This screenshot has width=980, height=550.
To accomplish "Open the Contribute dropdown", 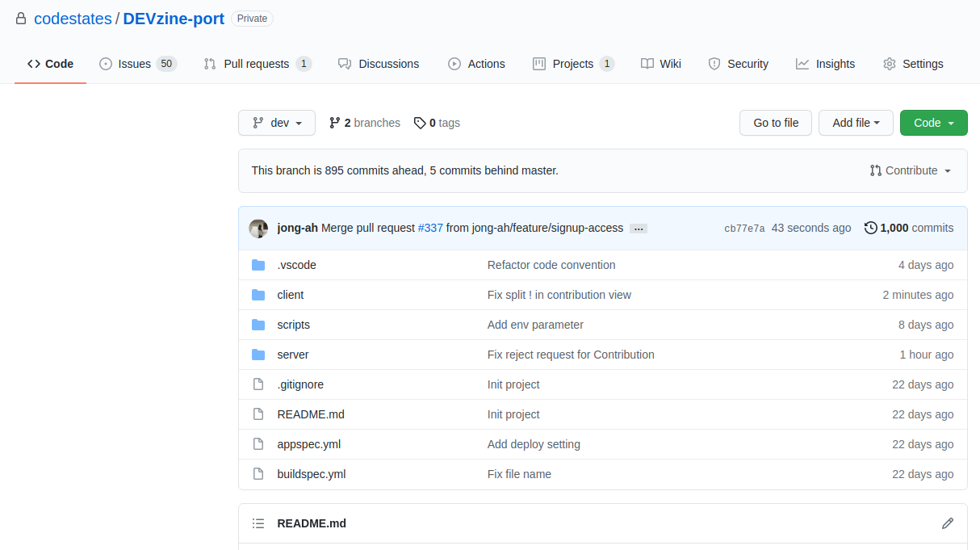I will (x=911, y=170).
